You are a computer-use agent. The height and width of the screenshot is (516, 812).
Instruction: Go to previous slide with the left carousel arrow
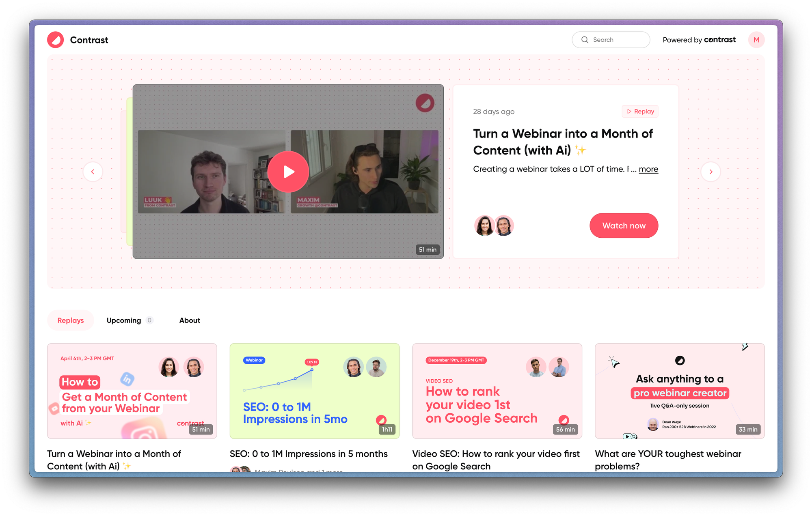pos(93,172)
